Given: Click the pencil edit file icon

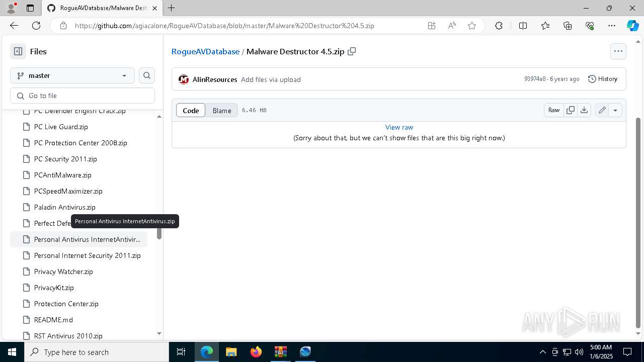Looking at the screenshot, I should (602, 110).
